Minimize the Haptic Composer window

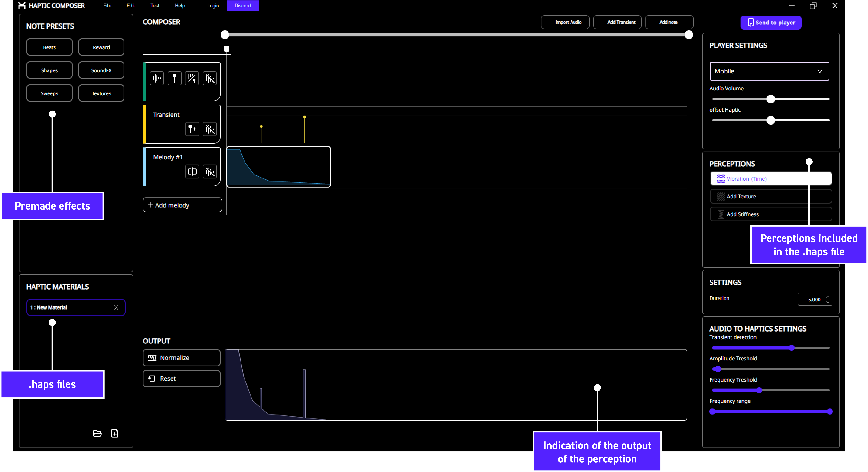point(792,6)
